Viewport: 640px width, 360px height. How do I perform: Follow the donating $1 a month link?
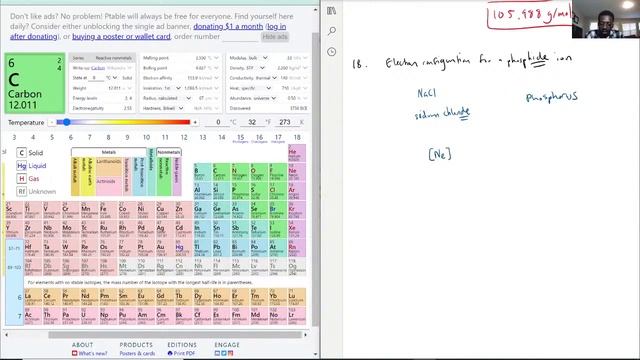[228, 27]
